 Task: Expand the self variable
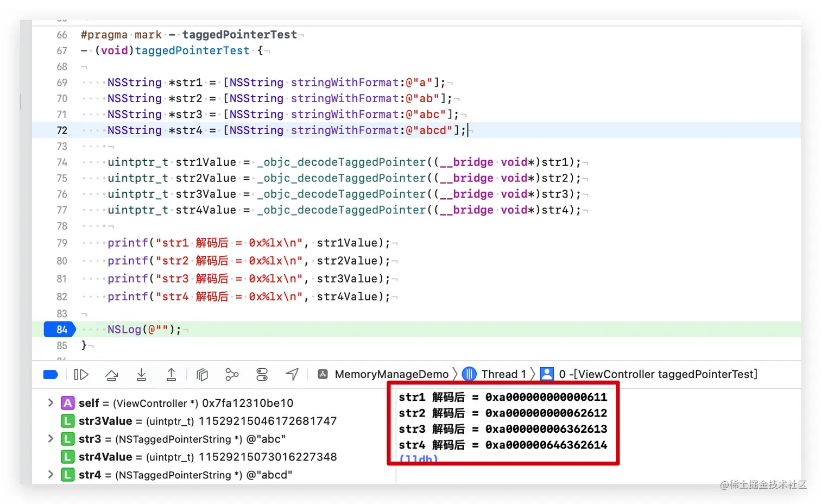pos(50,403)
